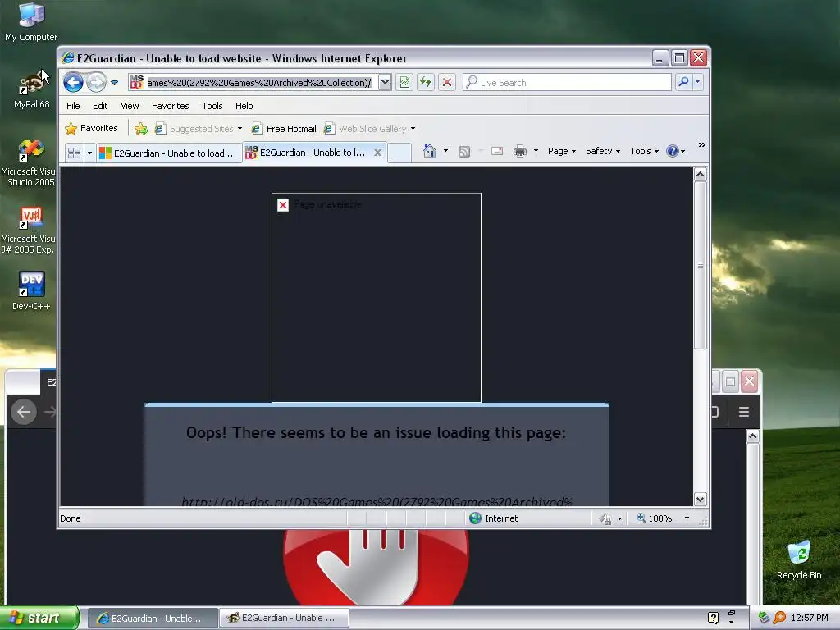Open the File menu

(x=73, y=106)
